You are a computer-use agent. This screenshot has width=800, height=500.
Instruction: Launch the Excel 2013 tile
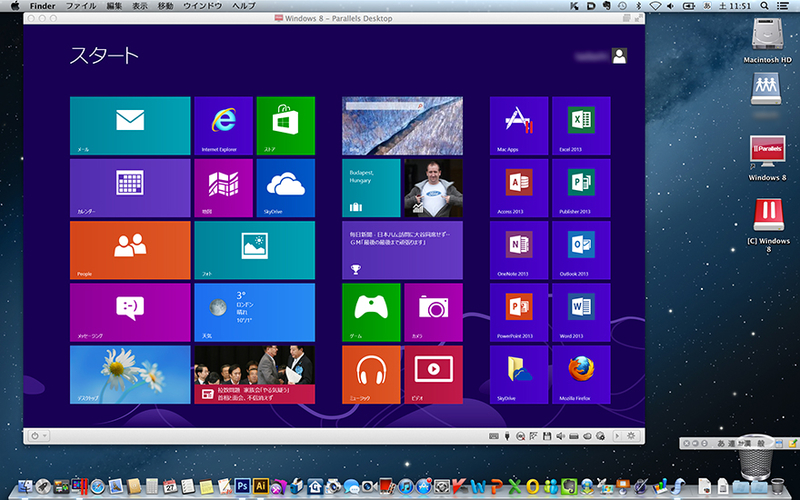[581, 126]
